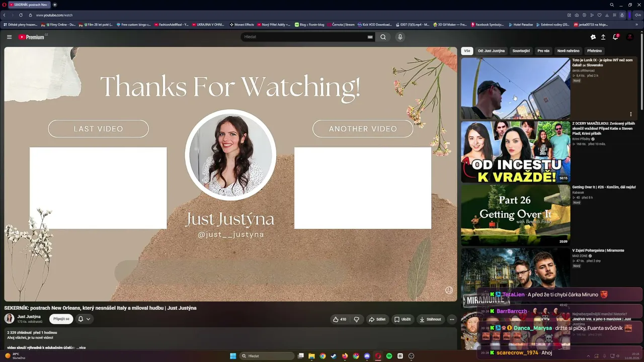644x362 pixels.
Task: Click the LAST VIDEO end screen button
Action: 98,129
